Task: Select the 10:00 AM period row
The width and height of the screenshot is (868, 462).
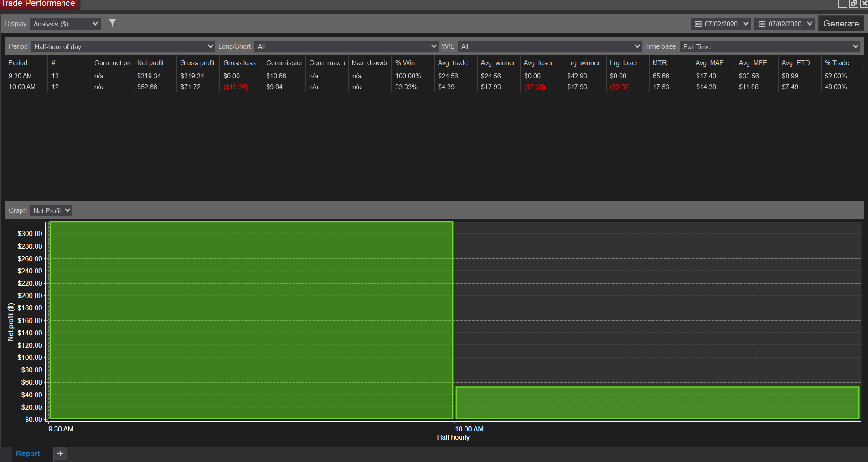Action: point(434,87)
